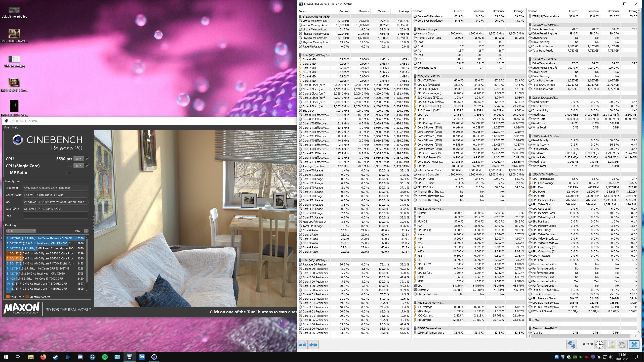Select the RTSS sensor group header
This screenshot has width=644, height=362.
pos(583,320)
